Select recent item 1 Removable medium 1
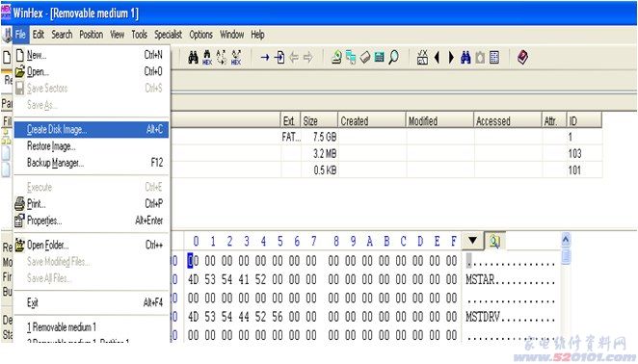 click(92, 327)
